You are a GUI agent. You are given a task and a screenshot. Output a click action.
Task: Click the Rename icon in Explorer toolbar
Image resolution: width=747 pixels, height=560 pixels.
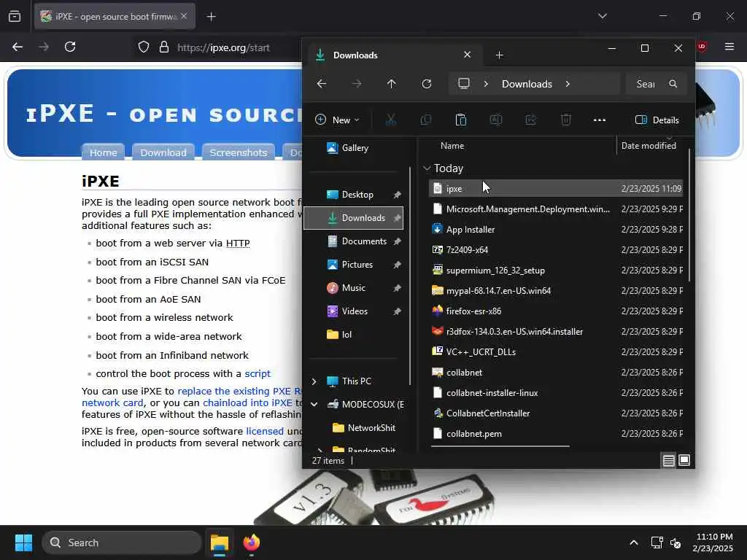(x=496, y=120)
